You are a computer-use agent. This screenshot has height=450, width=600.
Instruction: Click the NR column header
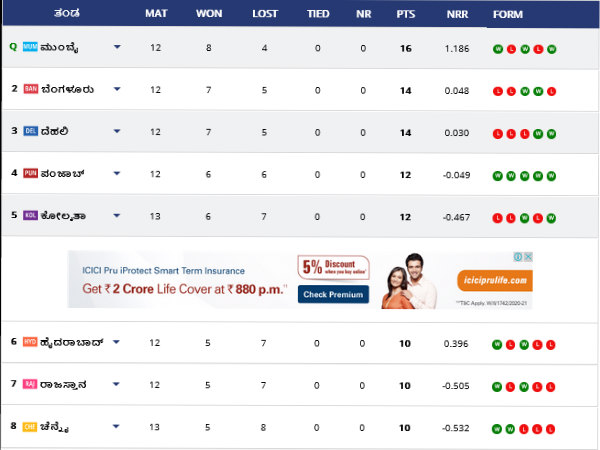(x=364, y=14)
